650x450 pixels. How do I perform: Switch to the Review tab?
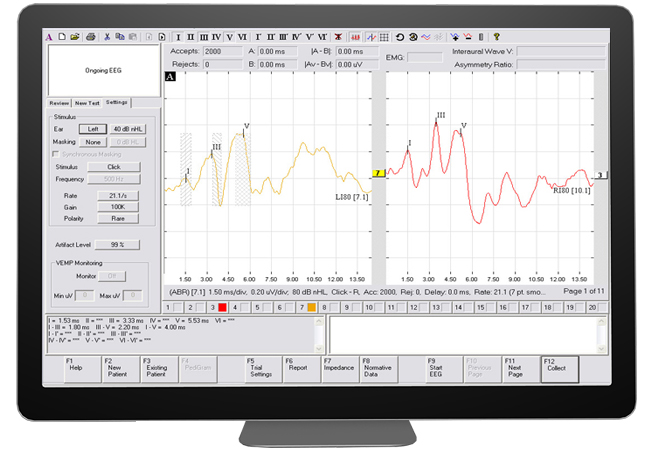[59, 103]
